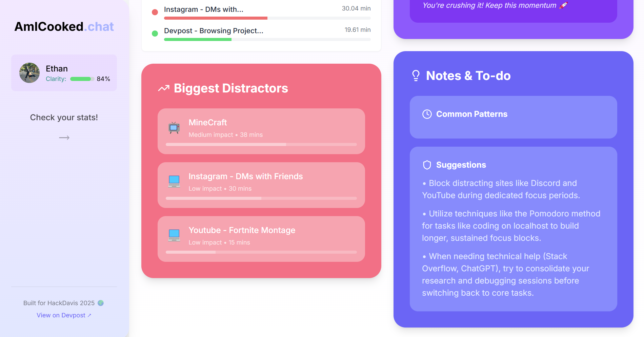Viewport: 644px width, 337px height.
Task: Click the Instagram DMs row red progress bar
Action: (267, 18)
